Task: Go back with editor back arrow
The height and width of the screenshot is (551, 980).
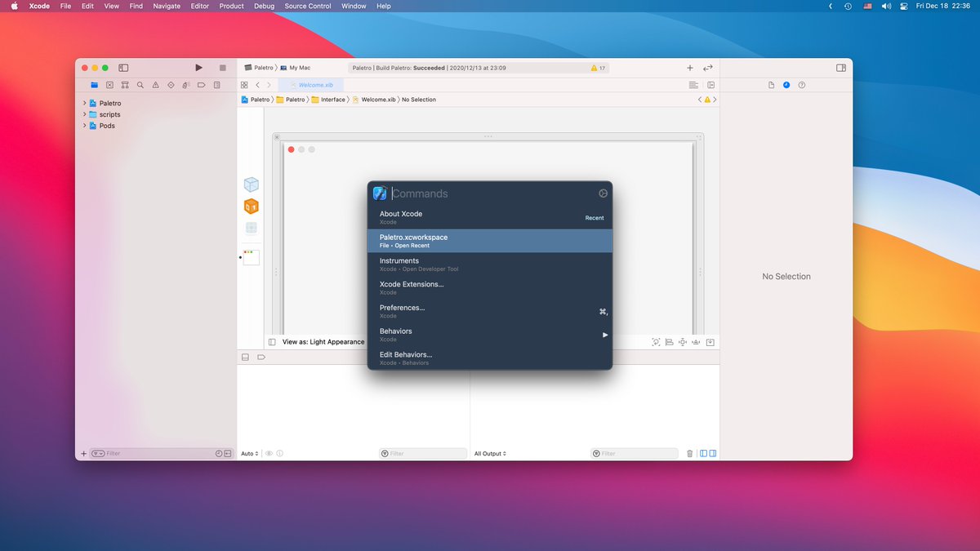Action: point(257,85)
